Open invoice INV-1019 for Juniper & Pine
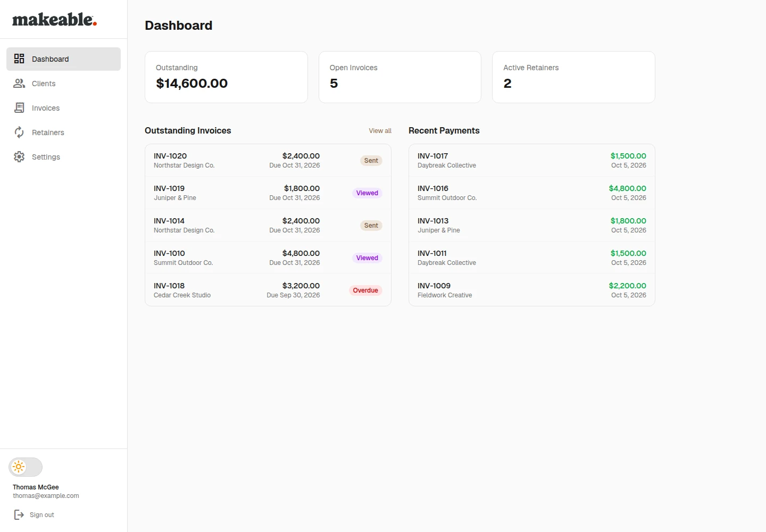766x532 pixels. (x=268, y=193)
